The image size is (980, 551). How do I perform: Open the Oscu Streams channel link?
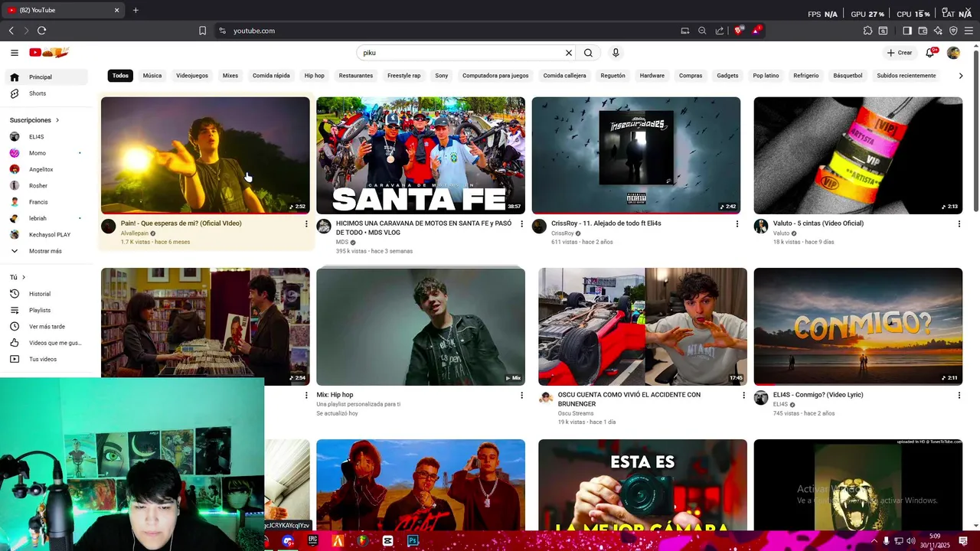pos(576,413)
